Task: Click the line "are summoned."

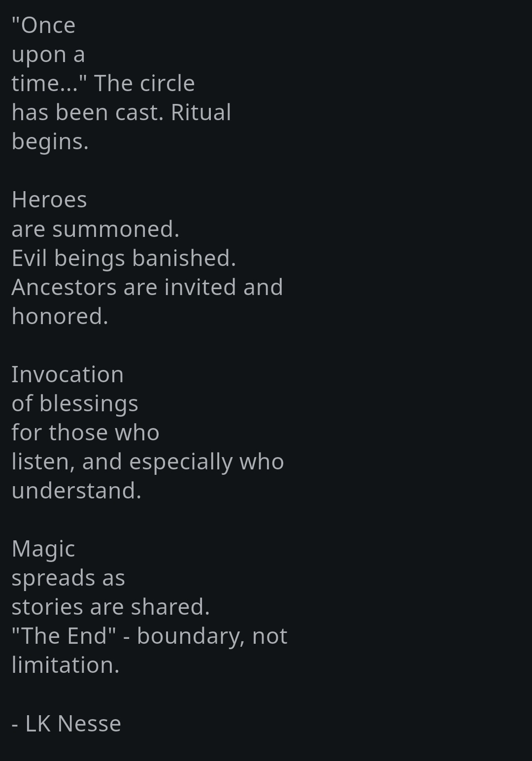Action: point(96,229)
